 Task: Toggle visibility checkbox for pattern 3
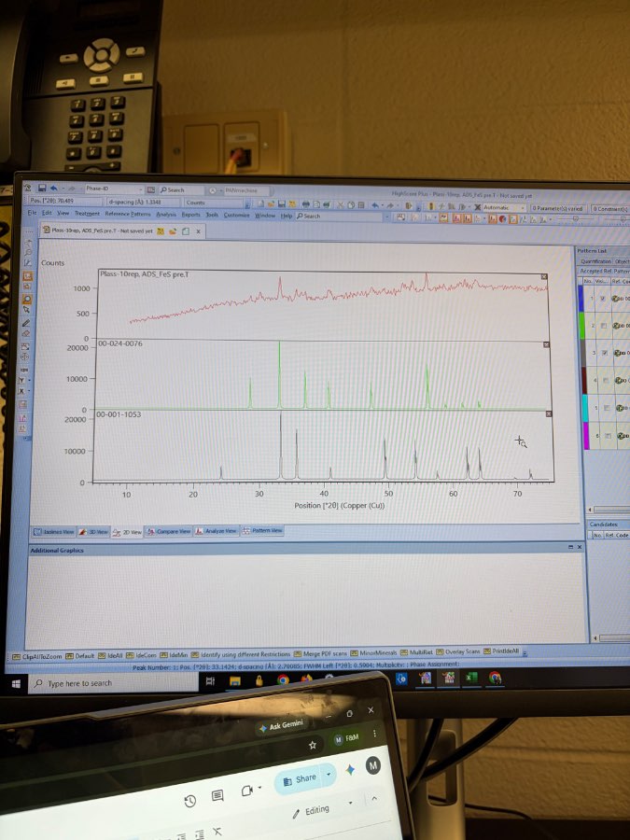tap(605, 353)
